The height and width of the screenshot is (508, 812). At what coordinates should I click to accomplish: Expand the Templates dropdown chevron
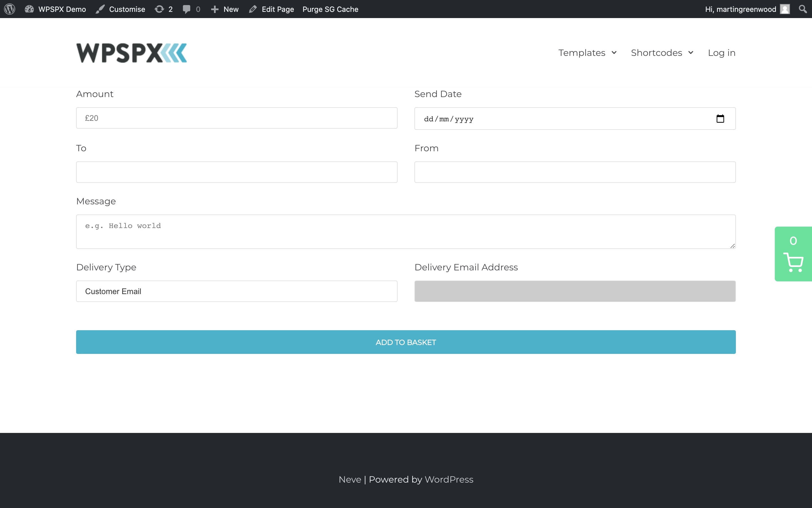click(614, 53)
